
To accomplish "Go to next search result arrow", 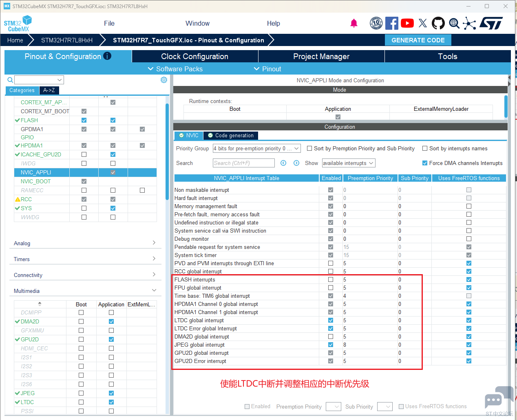I will (296, 163).
